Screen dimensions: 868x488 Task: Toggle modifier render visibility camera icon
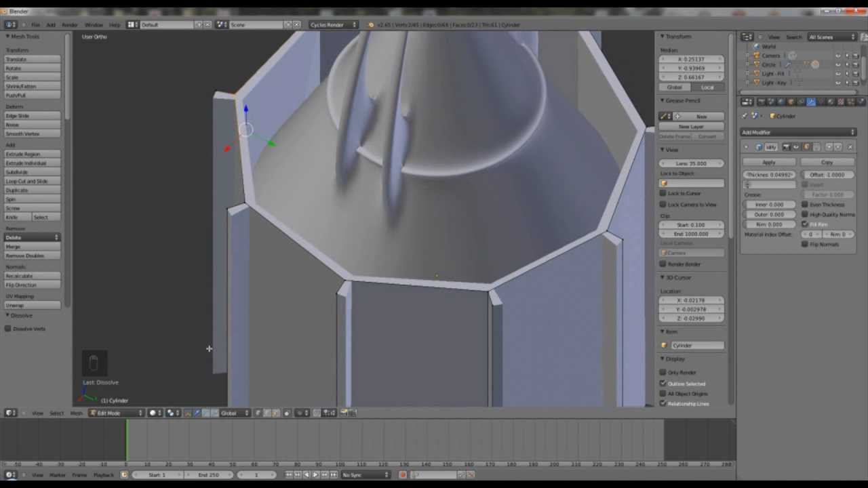(x=786, y=146)
